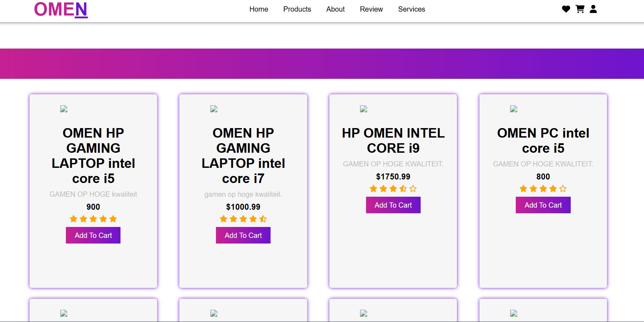Click the HP OMEN INTEL CORE i9 title
This screenshot has width=644, height=322.
393,140
